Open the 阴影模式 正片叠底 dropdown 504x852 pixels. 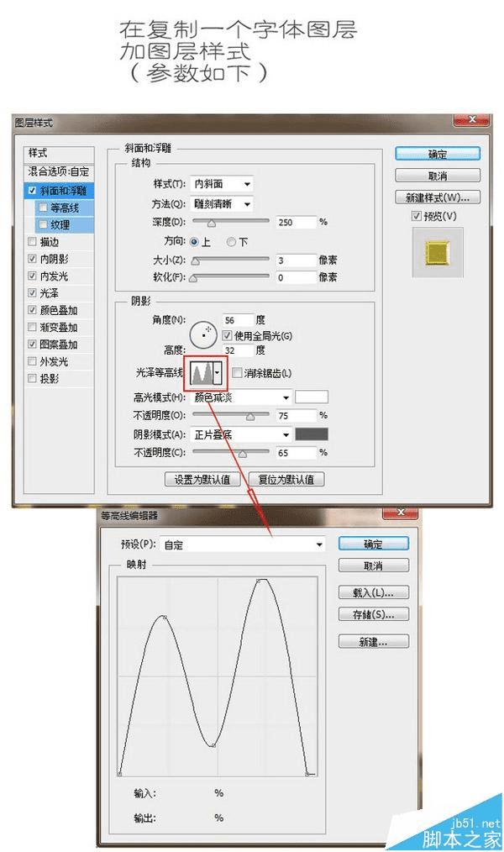click(241, 434)
